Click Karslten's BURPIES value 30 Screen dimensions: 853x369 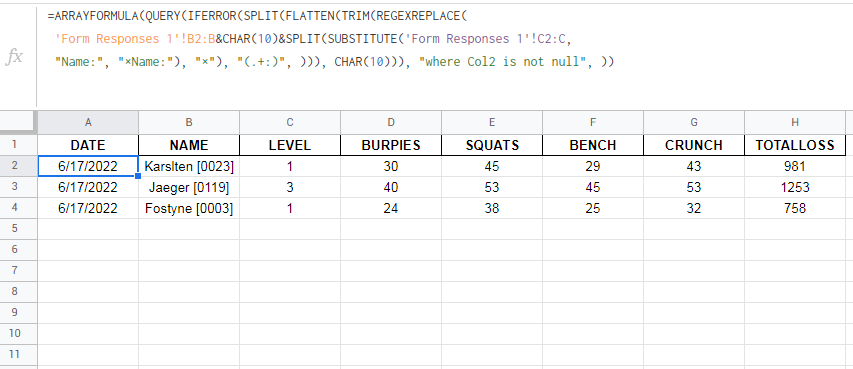[391, 166]
